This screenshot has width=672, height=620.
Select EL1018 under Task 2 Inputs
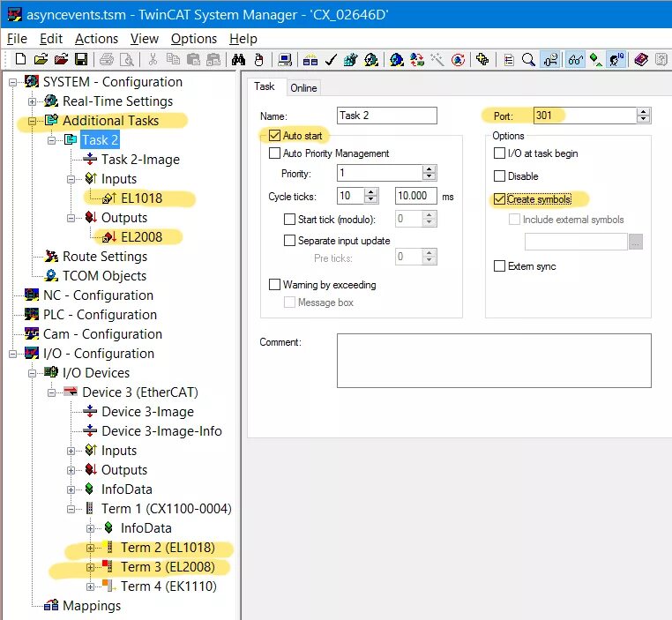pos(141,198)
